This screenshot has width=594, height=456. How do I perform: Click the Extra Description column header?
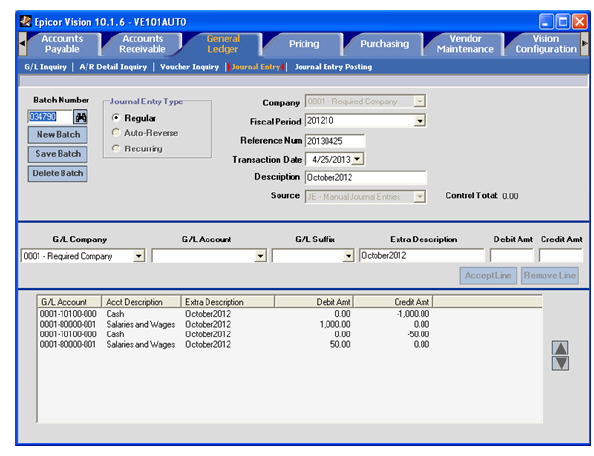pyautogui.click(x=228, y=302)
